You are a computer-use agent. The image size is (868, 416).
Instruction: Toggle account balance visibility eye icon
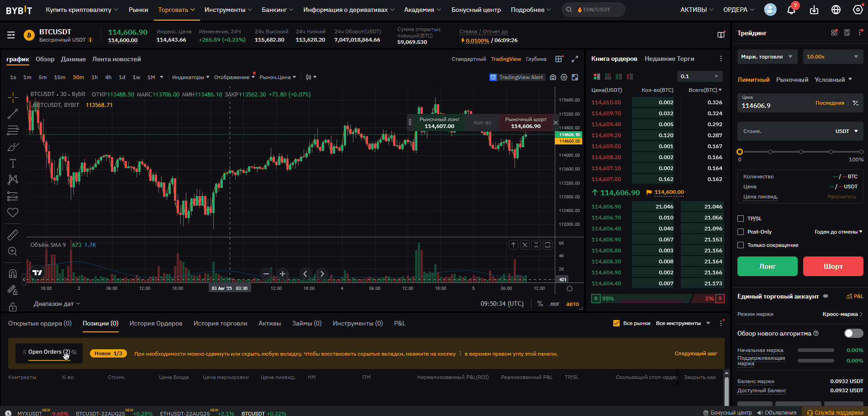click(x=826, y=296)
